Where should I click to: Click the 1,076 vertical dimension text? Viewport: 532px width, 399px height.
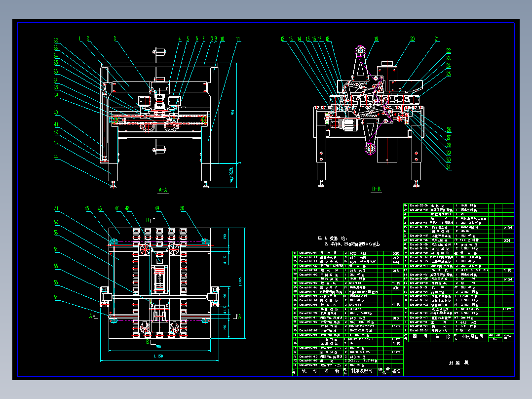pos(240,282)
